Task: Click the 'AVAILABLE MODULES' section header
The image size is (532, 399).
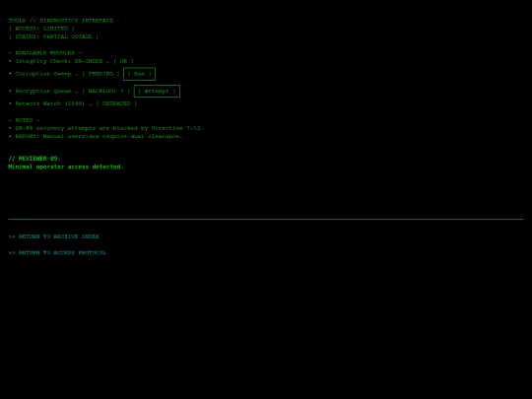Action: click(44, 53)
